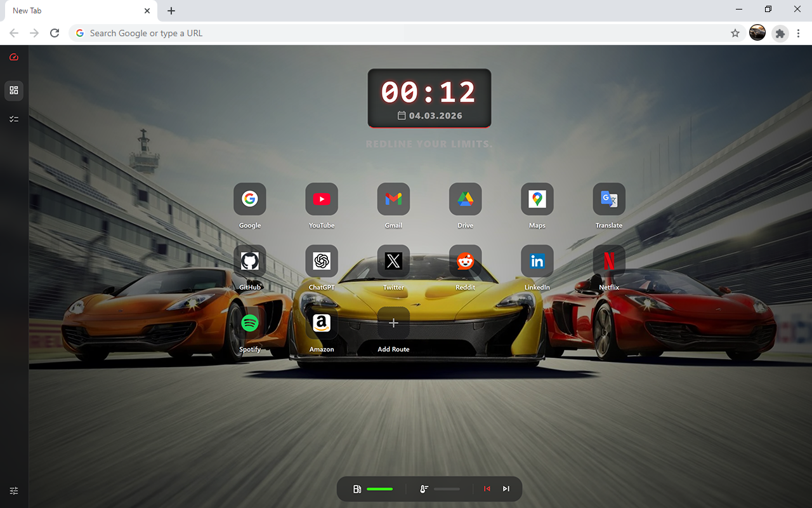Open the GitHub shortcut
This screenshot has width=812, height=508.
pyautogui.click(x=250, y=261)
